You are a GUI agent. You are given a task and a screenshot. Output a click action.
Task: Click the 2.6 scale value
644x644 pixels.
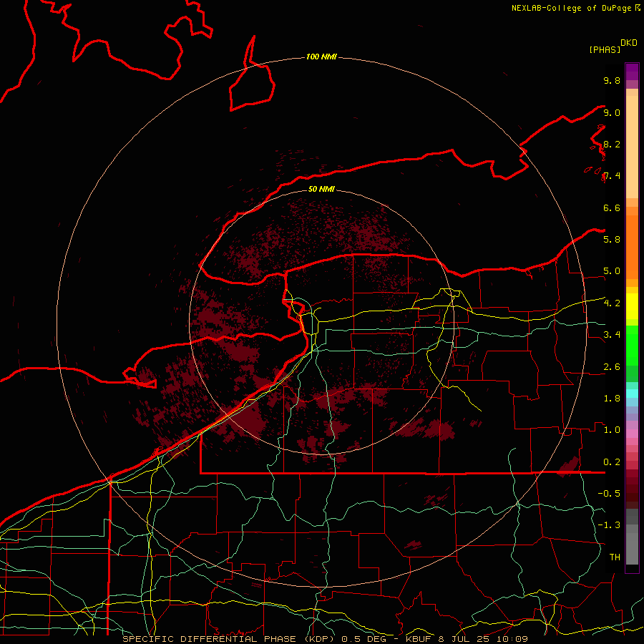click(x=612, y=367)
